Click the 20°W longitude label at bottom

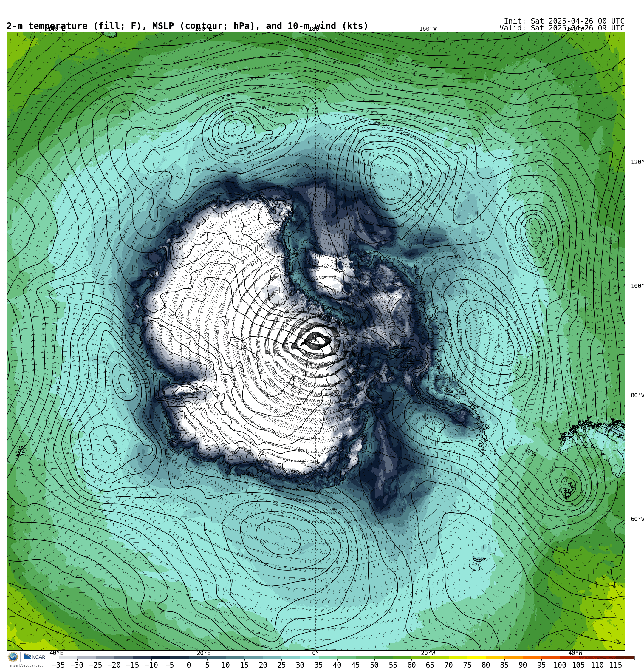(x=428, y=653)
